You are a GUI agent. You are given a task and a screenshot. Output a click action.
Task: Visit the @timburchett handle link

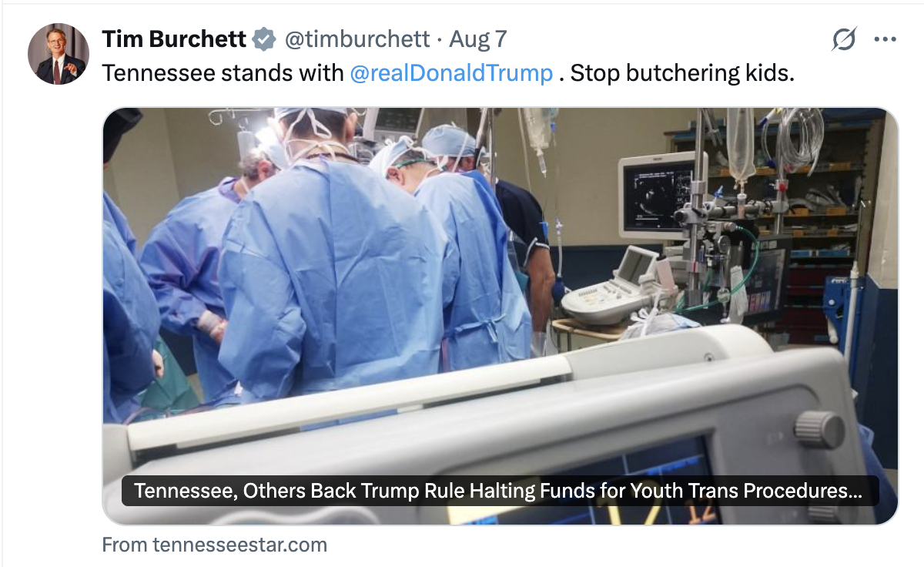click(x=357, y=39)
